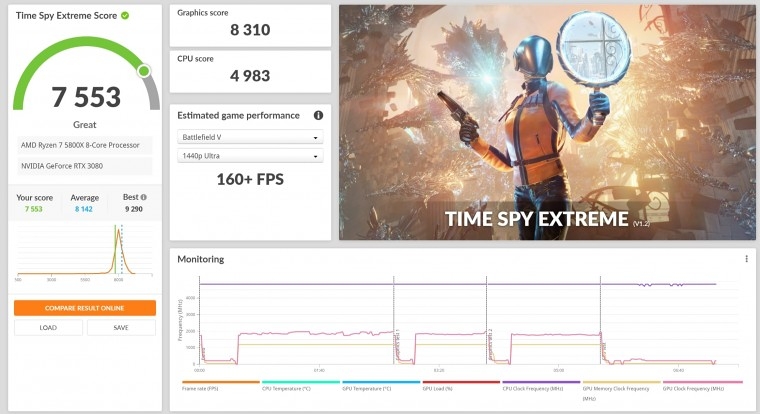Toggle CPU Clock Frequency legend series
Image resolution: width=760 pixels, height=414 pixels.
(541, 386)
